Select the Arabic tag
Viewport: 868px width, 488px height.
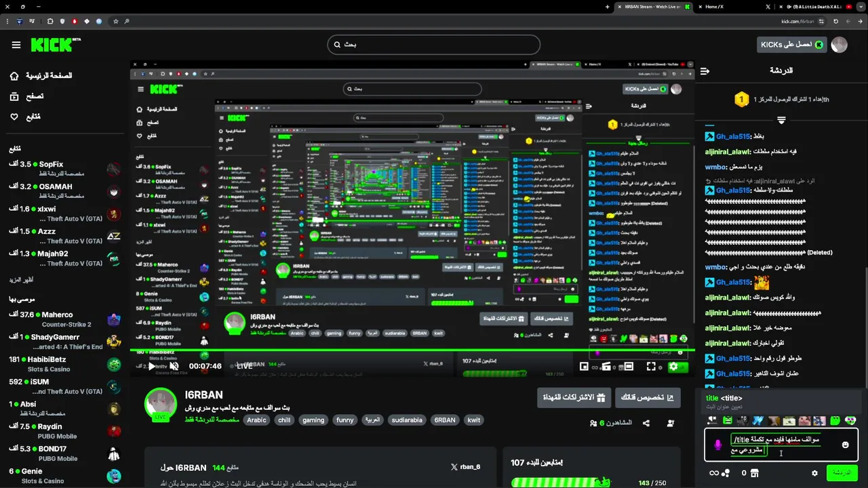(x=256, y=420)
